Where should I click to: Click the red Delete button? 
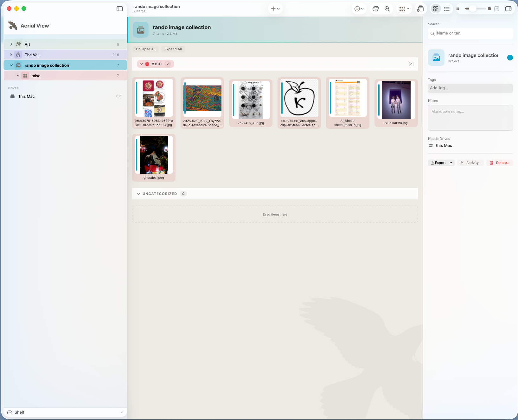tap(499, 163)
